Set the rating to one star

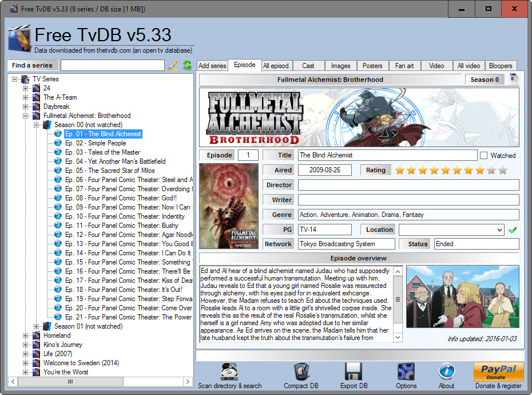pyautogui.click(x=400, y=170)
